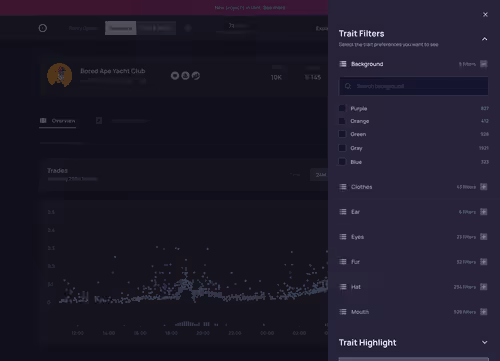Select the Overview tab
The width and height of the screenshot is (500, 361).
(x=58, y=121)
